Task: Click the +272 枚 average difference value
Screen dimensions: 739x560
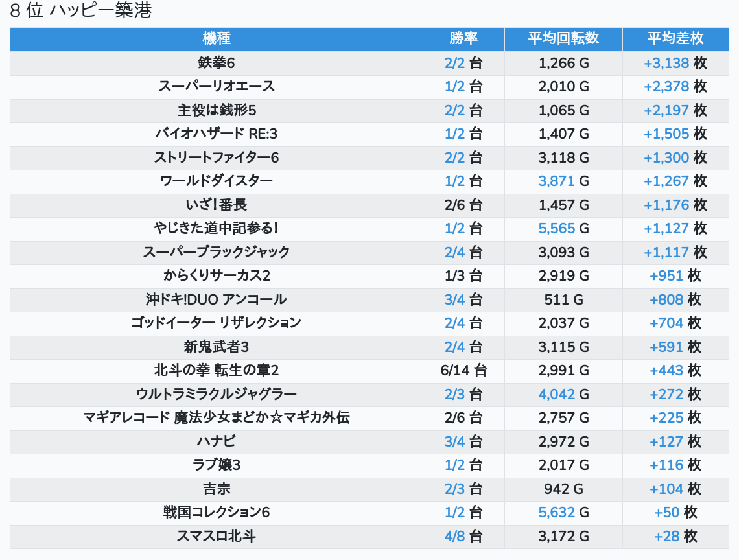Action: [675, 394]
